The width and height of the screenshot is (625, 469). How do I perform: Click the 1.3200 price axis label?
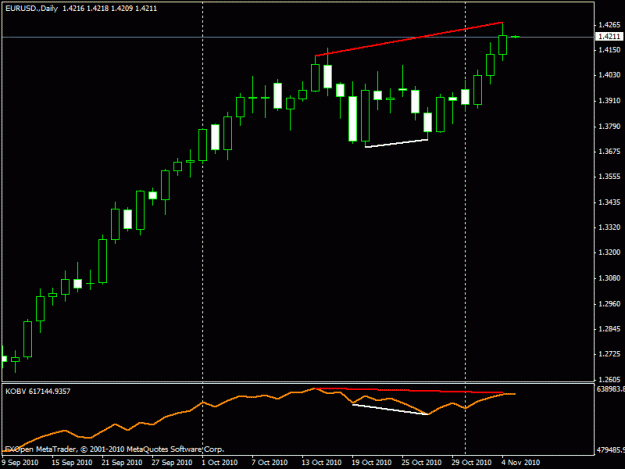click(x=609, y=253)
